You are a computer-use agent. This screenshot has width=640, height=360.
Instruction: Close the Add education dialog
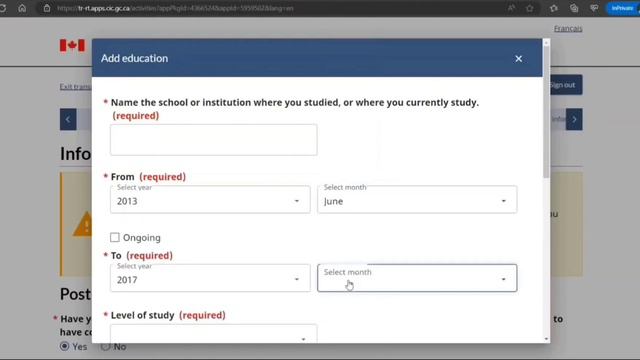tap(518, 59)
